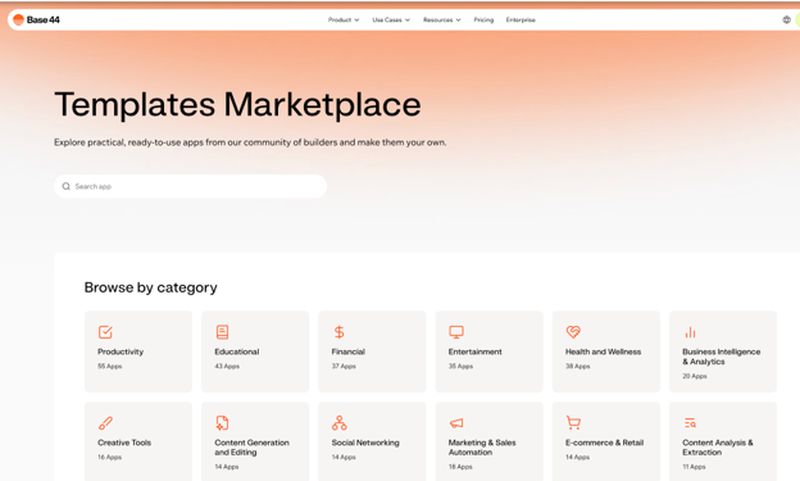The image size is (800, 481).
Task: Open Marketing & Sales Automation category
Action: click(x=489, y=441)
